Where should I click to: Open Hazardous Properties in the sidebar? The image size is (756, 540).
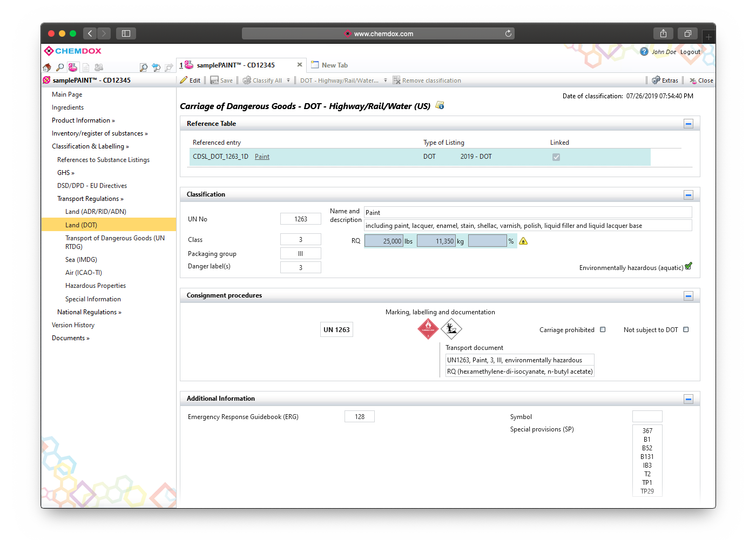click(96, 286)
